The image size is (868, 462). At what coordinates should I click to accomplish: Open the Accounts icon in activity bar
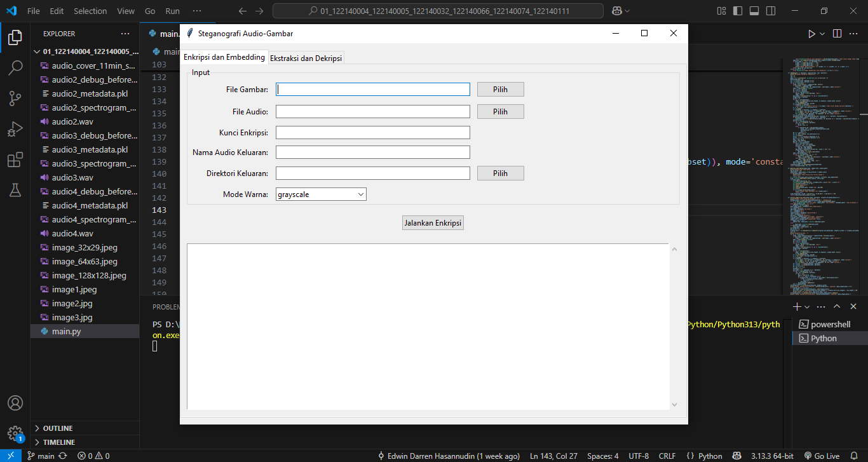click(x=15, y=404)
